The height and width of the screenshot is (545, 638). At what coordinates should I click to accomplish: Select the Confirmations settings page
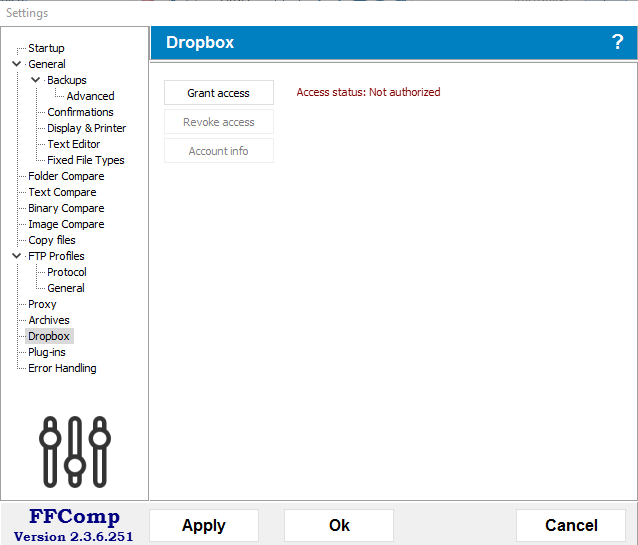80,112
